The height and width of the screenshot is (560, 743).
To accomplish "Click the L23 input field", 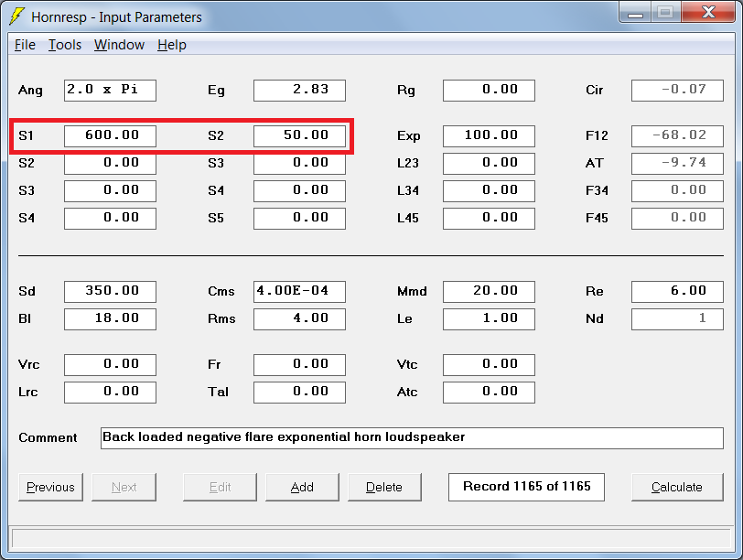I will pos(489,164).
